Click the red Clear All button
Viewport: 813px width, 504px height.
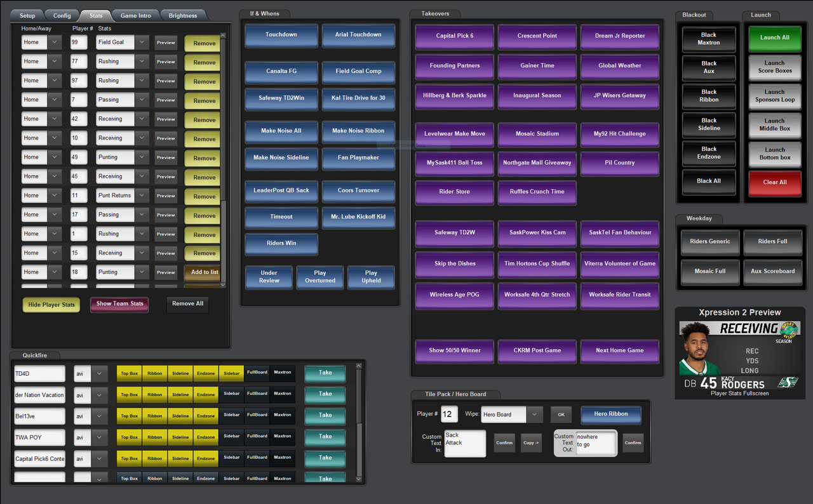775,182
